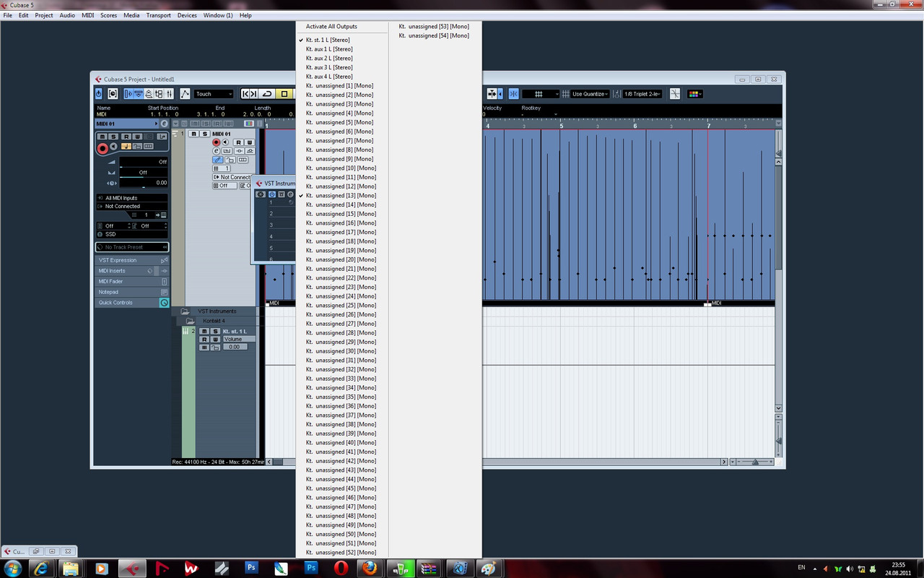
Task: Toggle the Inspector panel view
Action: [x=128, y=94]
